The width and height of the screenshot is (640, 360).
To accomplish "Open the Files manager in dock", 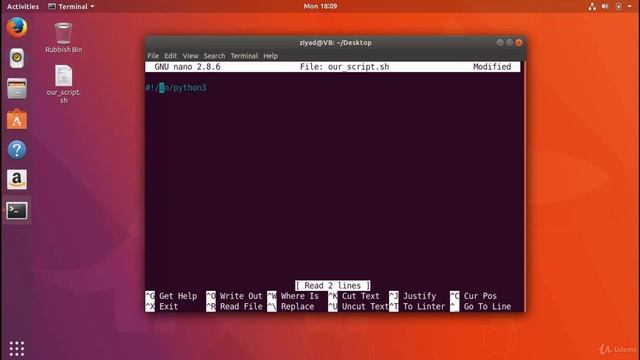I will click(x=17, y=89).
